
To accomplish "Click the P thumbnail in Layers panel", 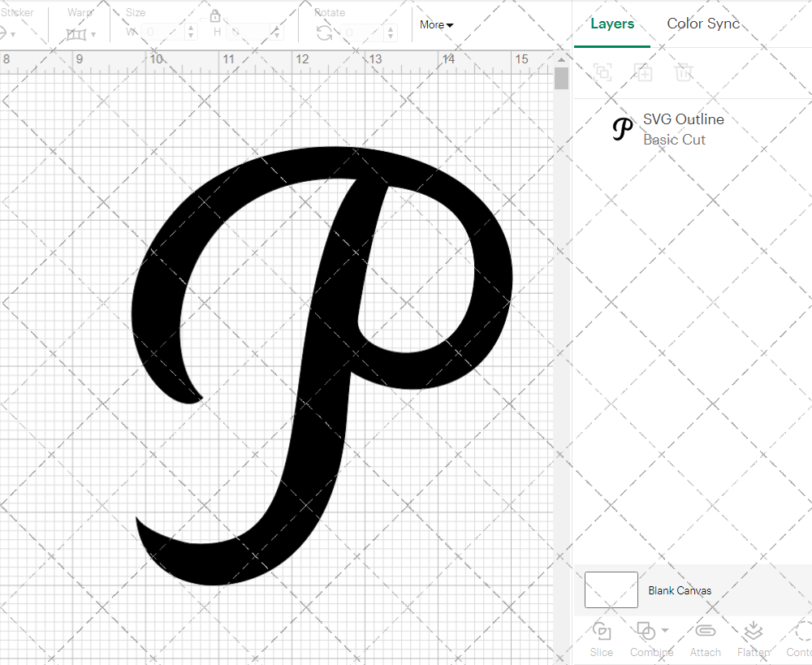I will pyautogui.click(x=622, y=129).
